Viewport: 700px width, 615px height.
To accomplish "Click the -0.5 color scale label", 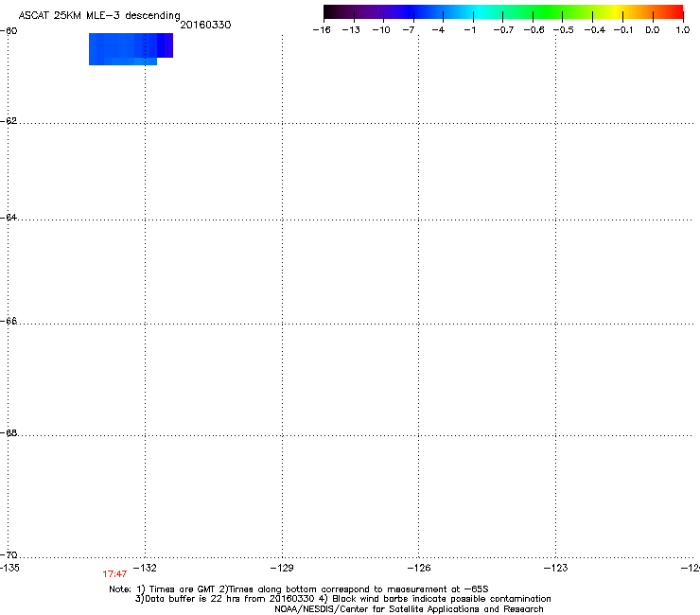I will coord(564,30).
